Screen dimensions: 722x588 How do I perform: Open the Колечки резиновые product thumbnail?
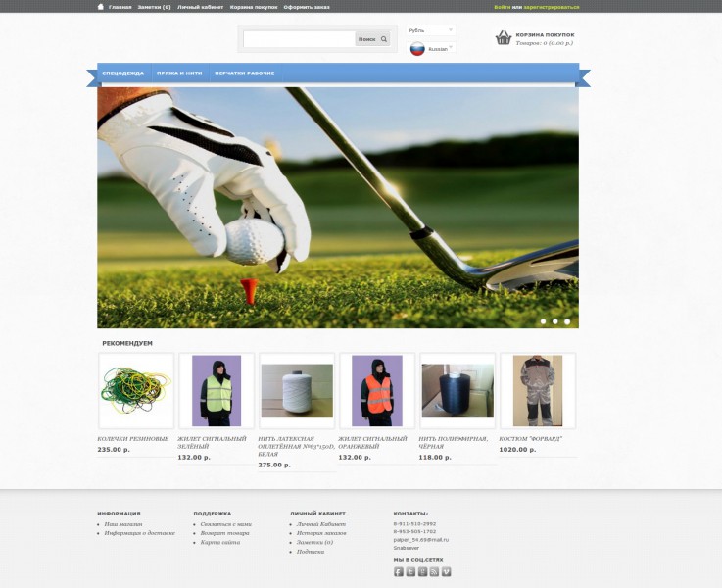tap(135, 390)
